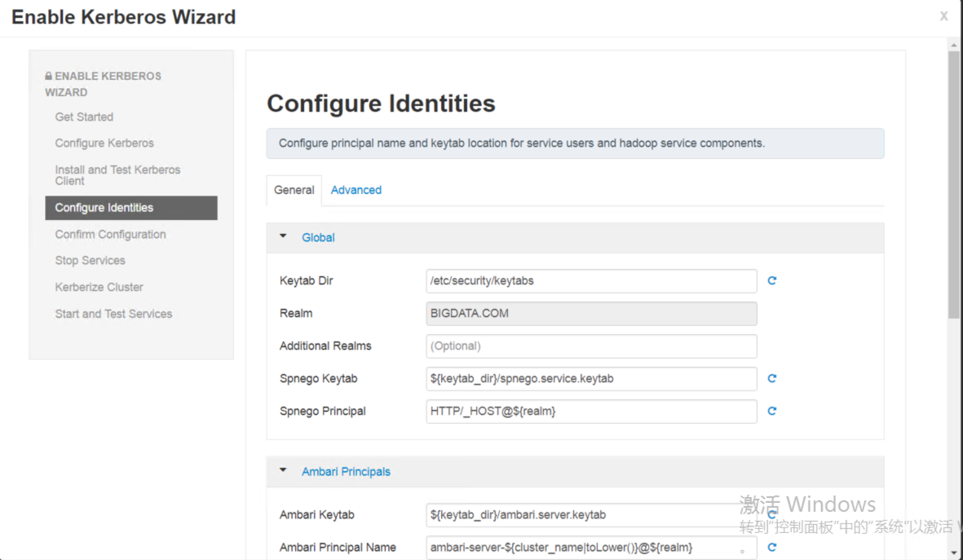Click inside the Additional Realms input field
The height and width of the screenshot is (560, 963).
tap(590, 346)
